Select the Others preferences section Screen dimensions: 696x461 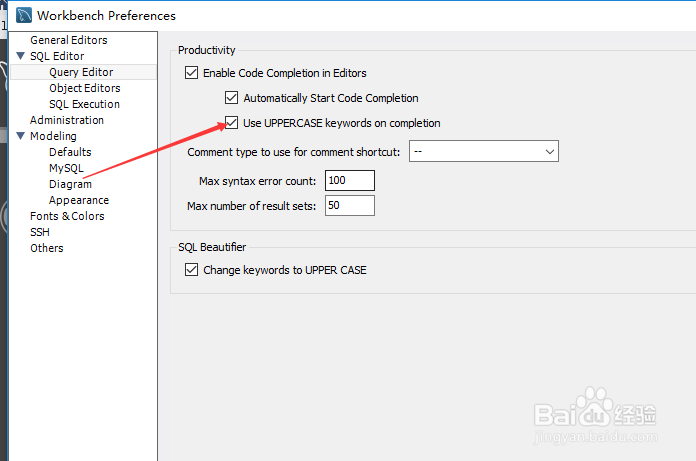point(47,248)
